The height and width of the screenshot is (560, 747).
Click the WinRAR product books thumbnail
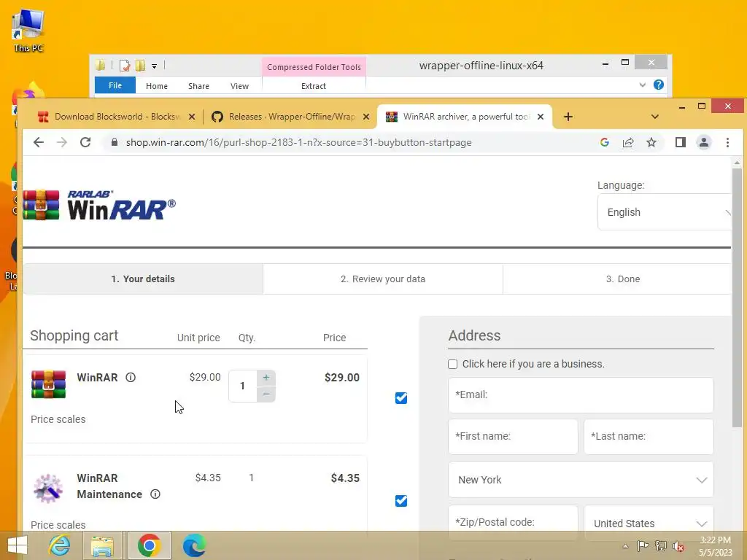[x=48, y=384]
